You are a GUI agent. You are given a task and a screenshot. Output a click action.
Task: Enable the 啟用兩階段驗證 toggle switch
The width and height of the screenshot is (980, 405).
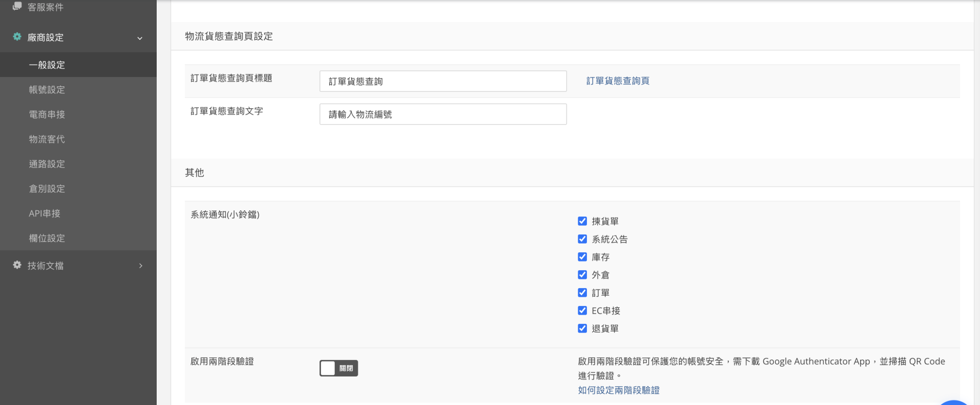(x=338, y=368)
